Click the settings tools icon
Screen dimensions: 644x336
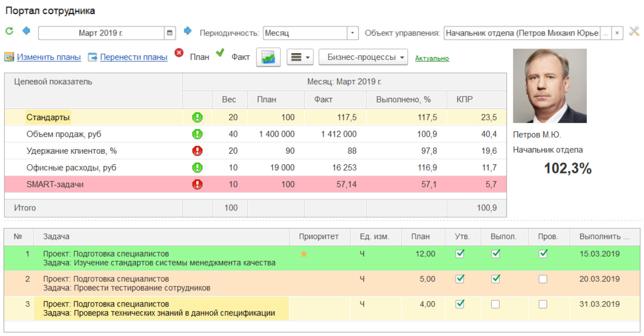(634, 32)
